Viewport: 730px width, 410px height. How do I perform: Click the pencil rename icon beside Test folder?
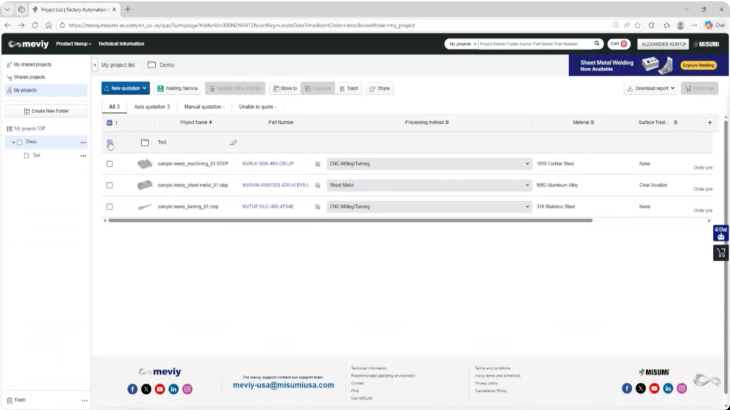(234, 143)
